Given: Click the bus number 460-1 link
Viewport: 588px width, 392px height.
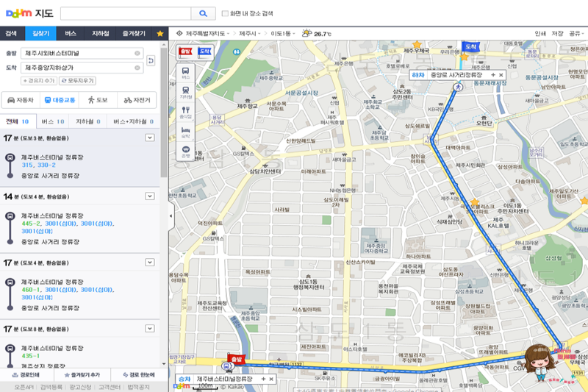Looking at the screenshot, I should 30,290.
